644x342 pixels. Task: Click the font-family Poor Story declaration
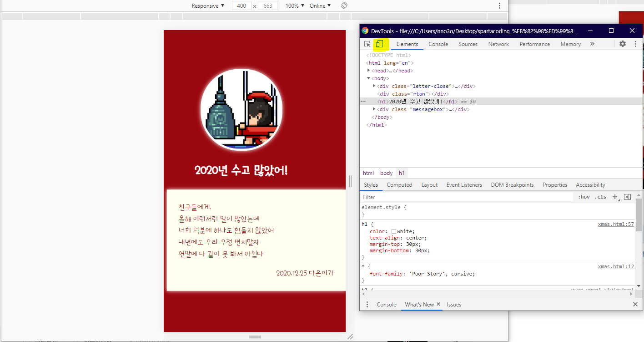[x=422, y=274]
